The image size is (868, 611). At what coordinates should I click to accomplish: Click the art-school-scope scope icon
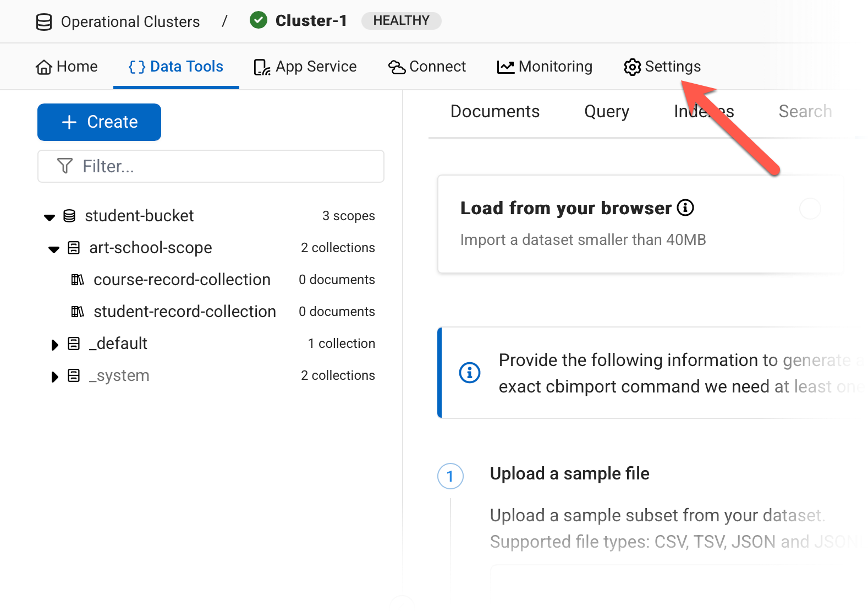74,248
